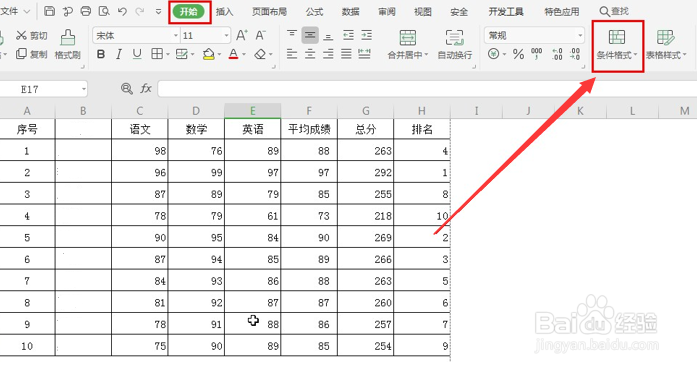Click 合并居中 merge and center

[x=408, y=44]
